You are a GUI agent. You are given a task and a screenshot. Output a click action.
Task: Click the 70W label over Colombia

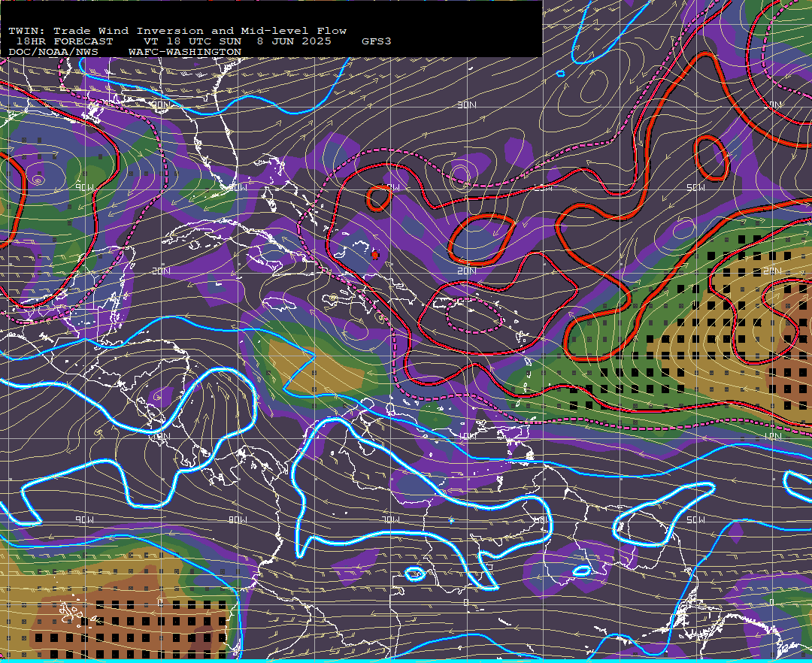(x=390, y=519)
